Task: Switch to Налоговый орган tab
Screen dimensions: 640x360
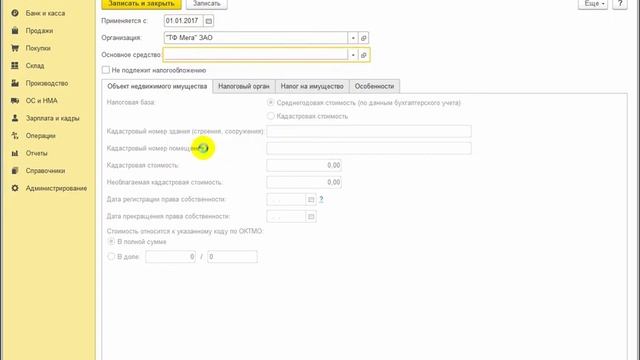Action: click(x=244, y=87)
